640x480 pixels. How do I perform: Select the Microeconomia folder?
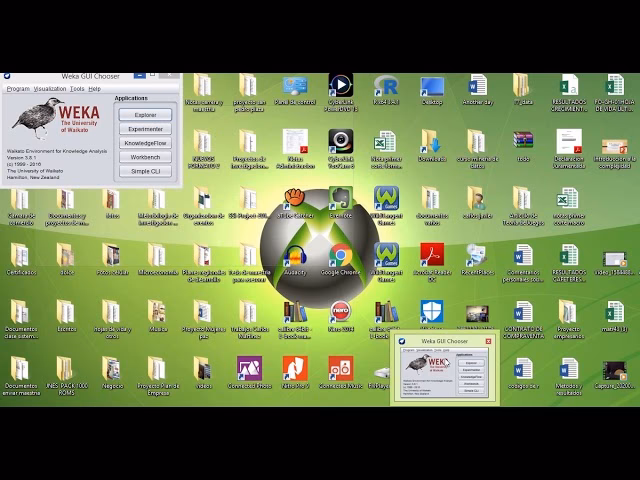click(158, 260)
